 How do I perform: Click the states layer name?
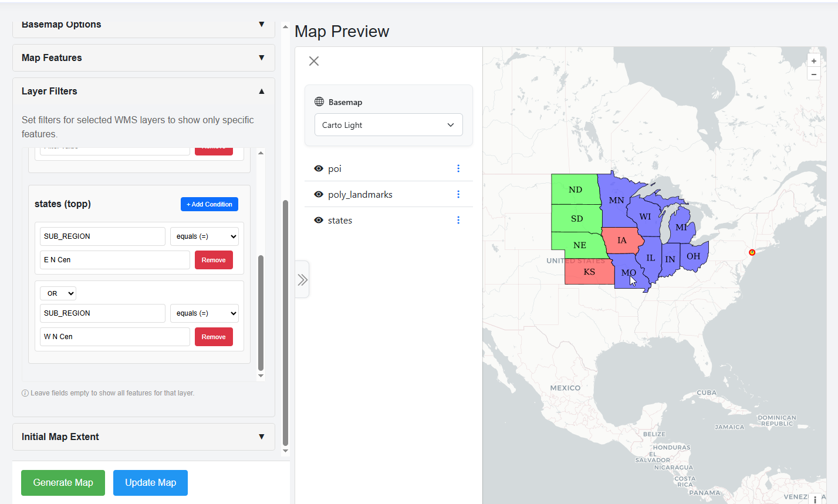[340, 220]
